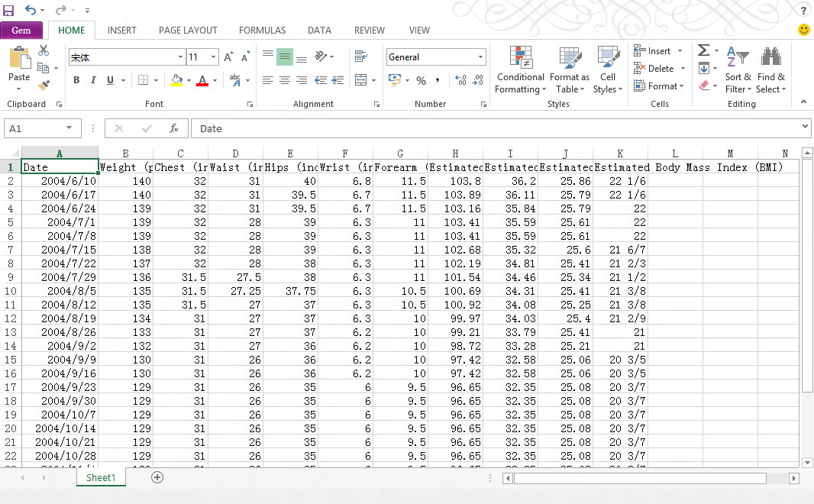Image resolution: width=814 pixels, height=504 pixels.
Task: Switch to the PAGE LAYOUT tab
Action: (188, 30)
